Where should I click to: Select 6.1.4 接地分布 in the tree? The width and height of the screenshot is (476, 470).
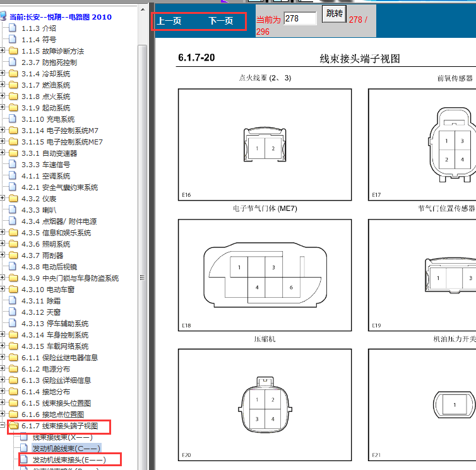tap(45, 391)
